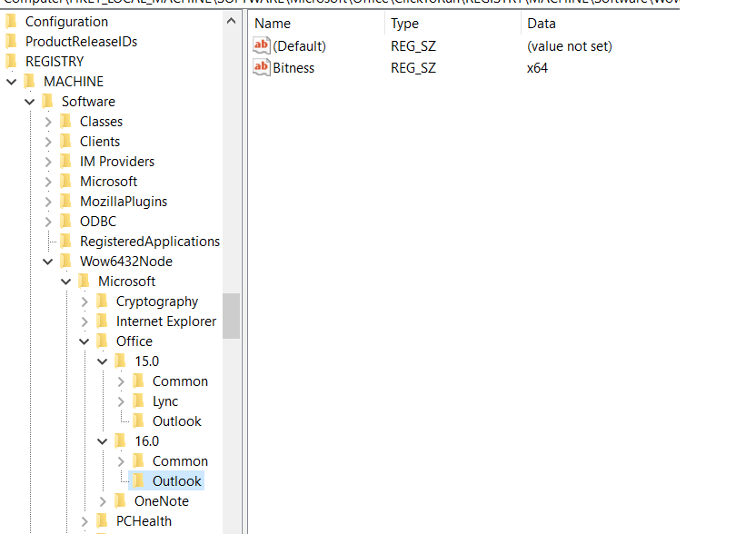
Task: Click the ODBC key folder icon
Action: pos(66,222)
